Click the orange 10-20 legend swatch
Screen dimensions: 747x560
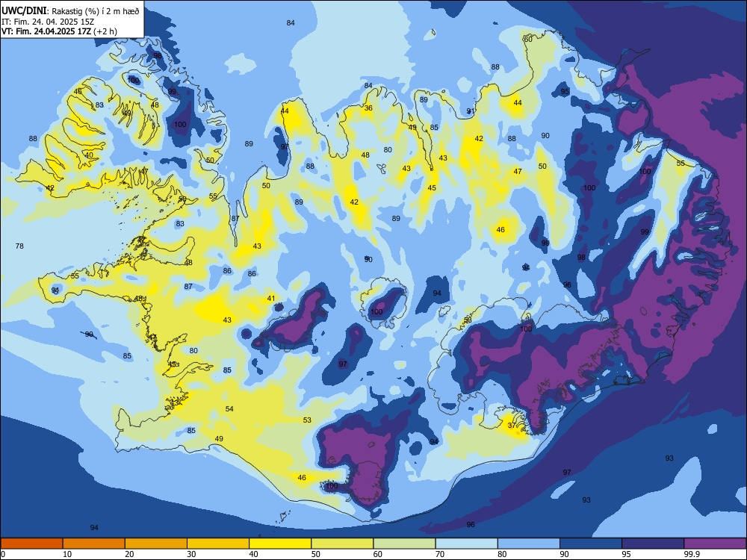coord(94,544)
